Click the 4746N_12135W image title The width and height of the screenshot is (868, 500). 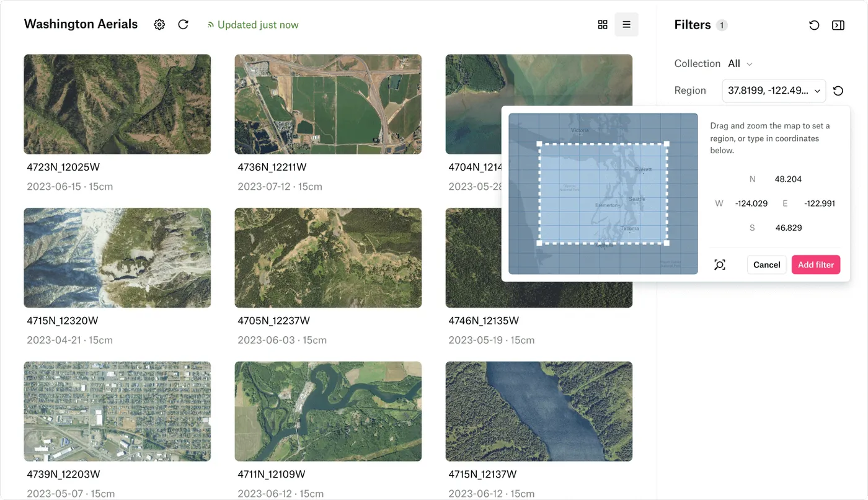point(484,321)
